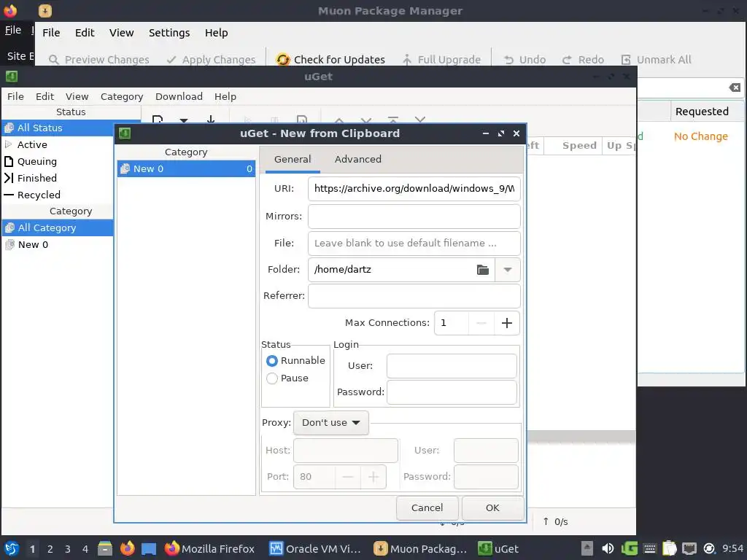The height and width of the screenshot is (560, 747).
Task: Click the Login User input field
Action: pos(452,366)
